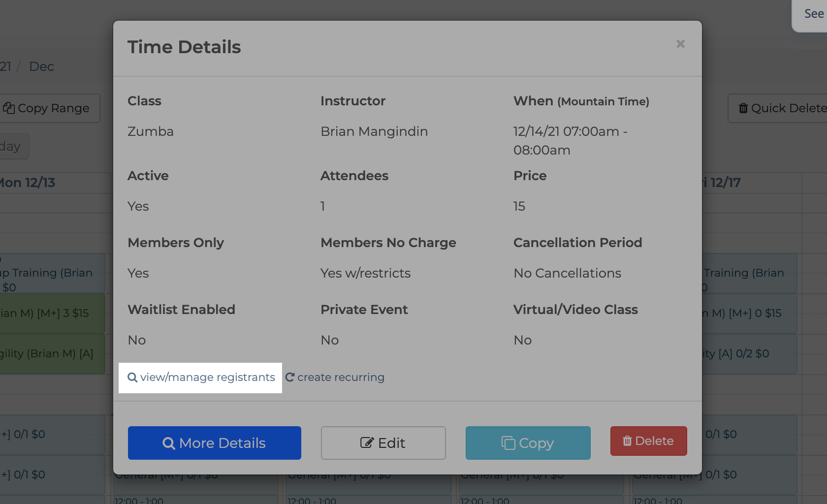The width and height of the screenshot is (827, 504).
Task: Select instructor name Brian Mangindin
Action: [x=374, y=131]
